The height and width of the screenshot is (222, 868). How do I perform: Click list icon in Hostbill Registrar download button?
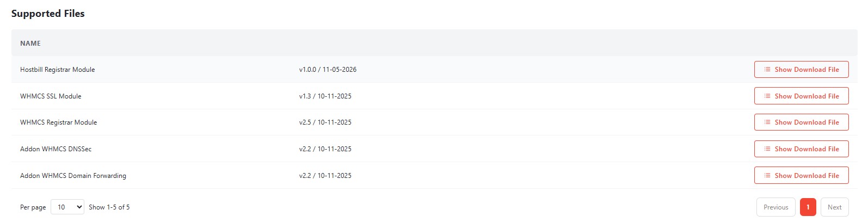click(x=767, y=70)
